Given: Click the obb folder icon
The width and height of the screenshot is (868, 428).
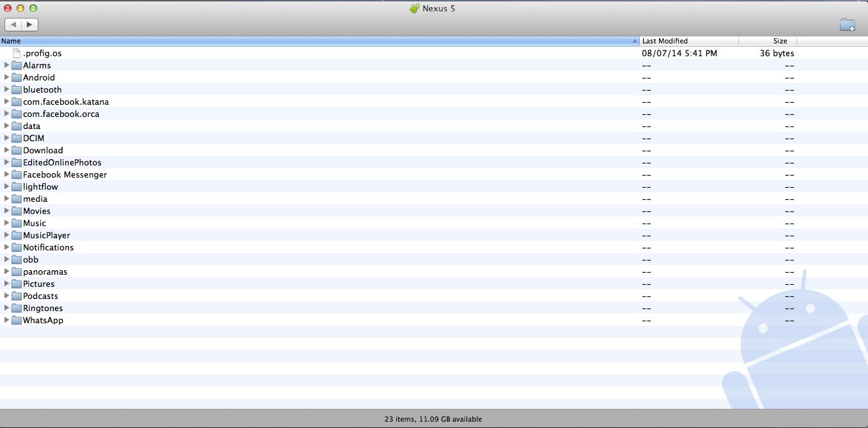Looking at the screenshot, I should pyautogui.click(x=17, y=259).
